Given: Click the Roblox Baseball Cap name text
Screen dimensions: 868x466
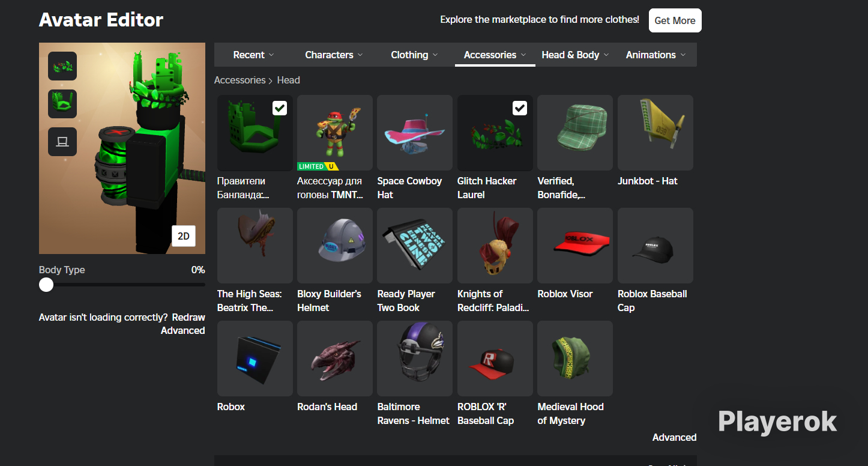Looking at the screenshot, I should coord(653,301).
